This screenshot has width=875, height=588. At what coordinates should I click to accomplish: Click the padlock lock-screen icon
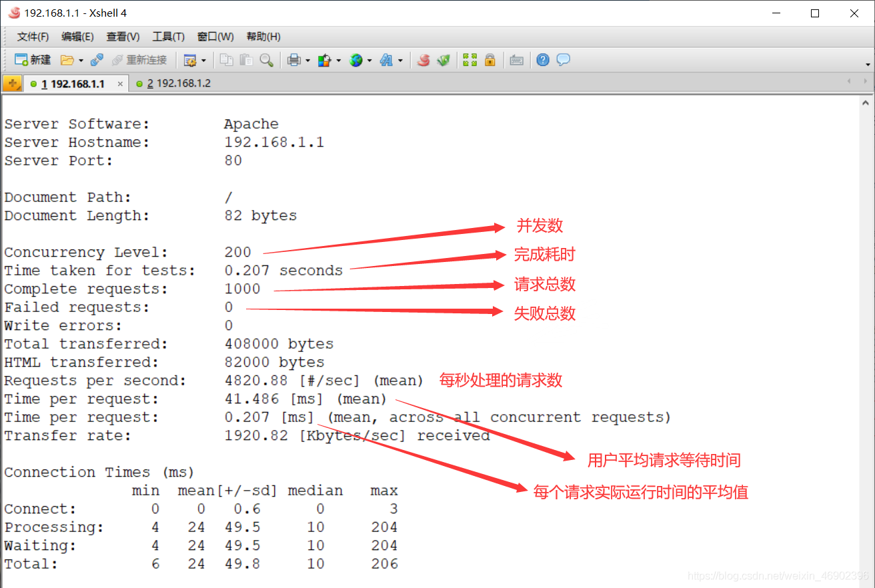[490, 60]
